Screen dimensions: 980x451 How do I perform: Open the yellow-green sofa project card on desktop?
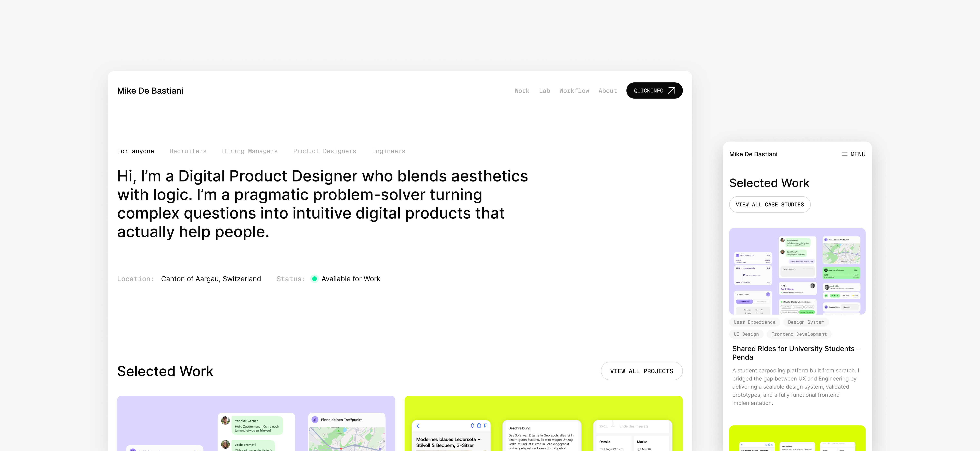click(x=543, y=423)
